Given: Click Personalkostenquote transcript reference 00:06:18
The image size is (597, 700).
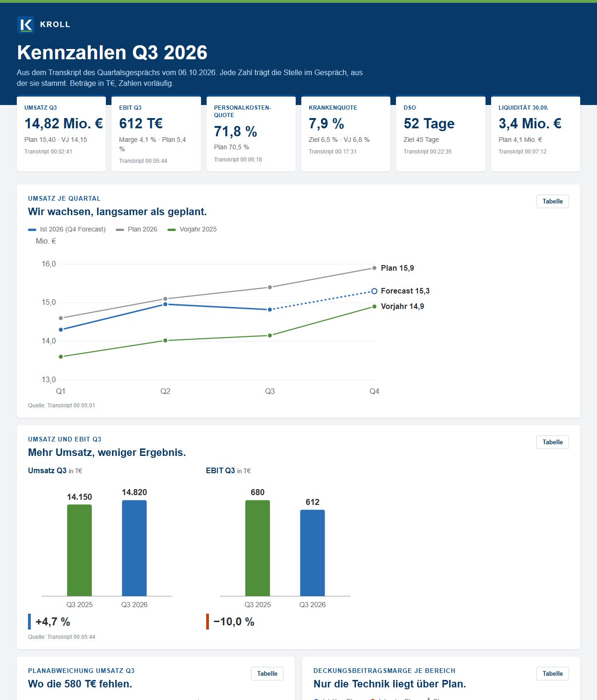Looking at the screenshot, I should [238, 160].
